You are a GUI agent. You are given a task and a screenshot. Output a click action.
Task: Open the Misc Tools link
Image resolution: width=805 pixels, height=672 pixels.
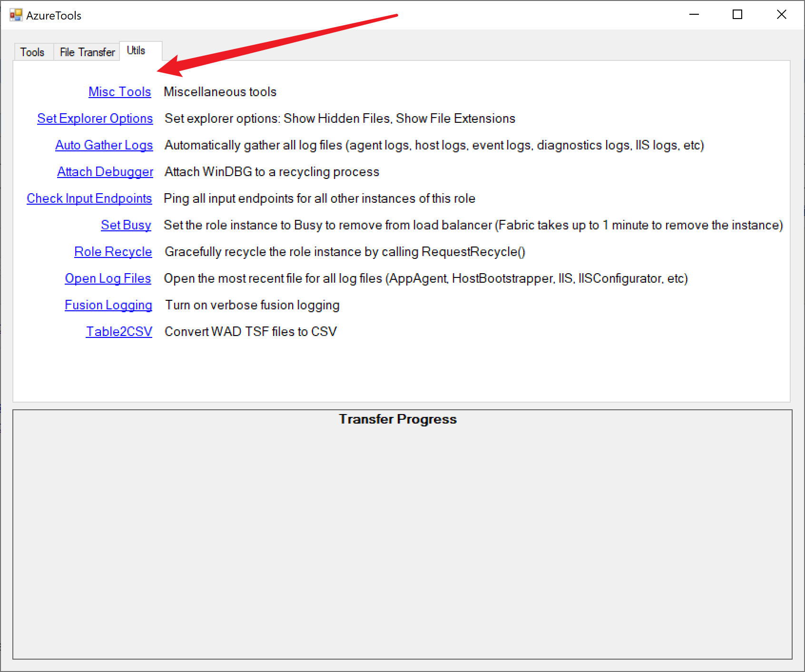120,92
